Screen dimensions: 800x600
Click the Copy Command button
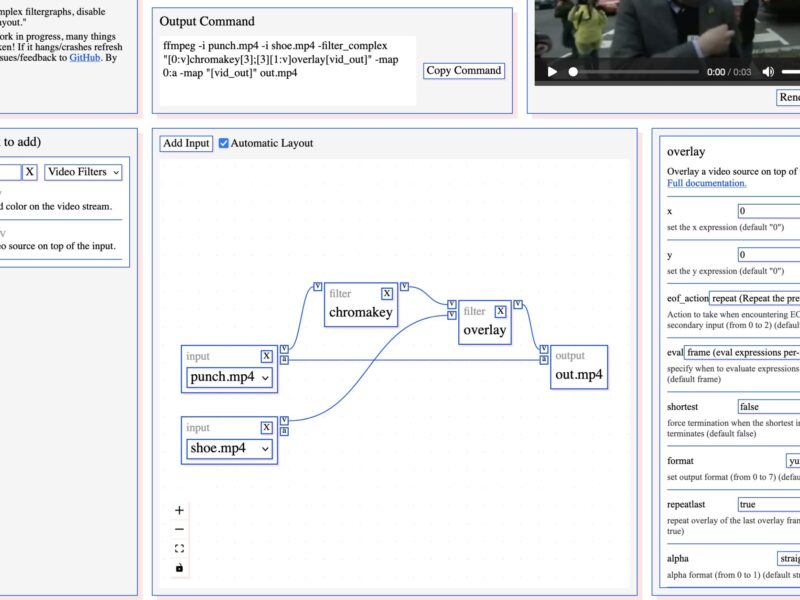[x=464, y=70]
